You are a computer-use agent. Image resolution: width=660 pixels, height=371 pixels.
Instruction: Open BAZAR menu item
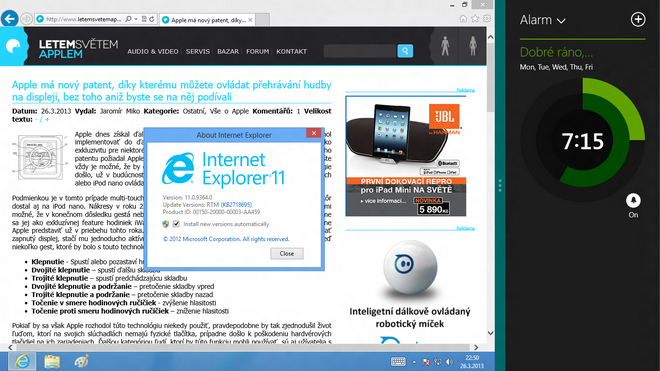tap(228, 51)
